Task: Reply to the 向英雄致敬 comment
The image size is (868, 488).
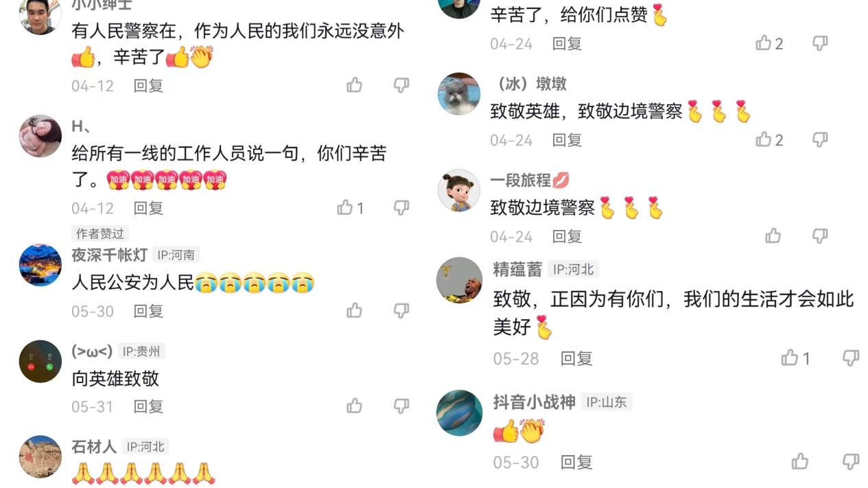Action: pyautogui.click(x=148, y=406)
